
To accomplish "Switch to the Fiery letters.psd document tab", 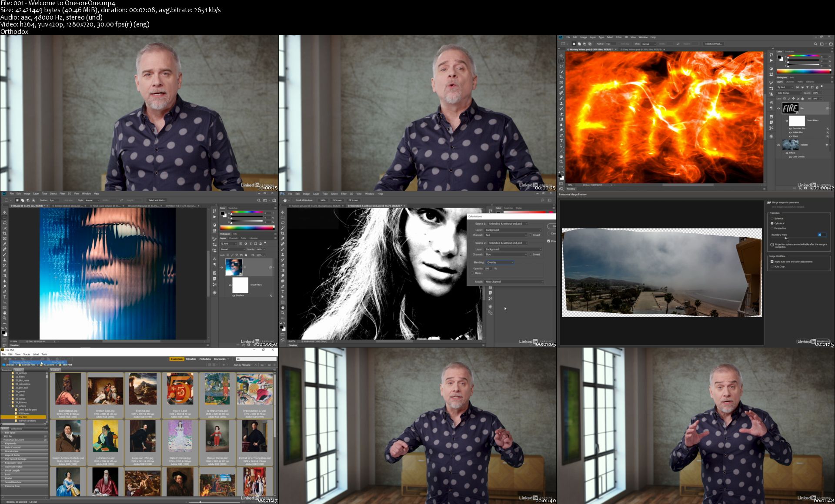I will tap(642, 50).
